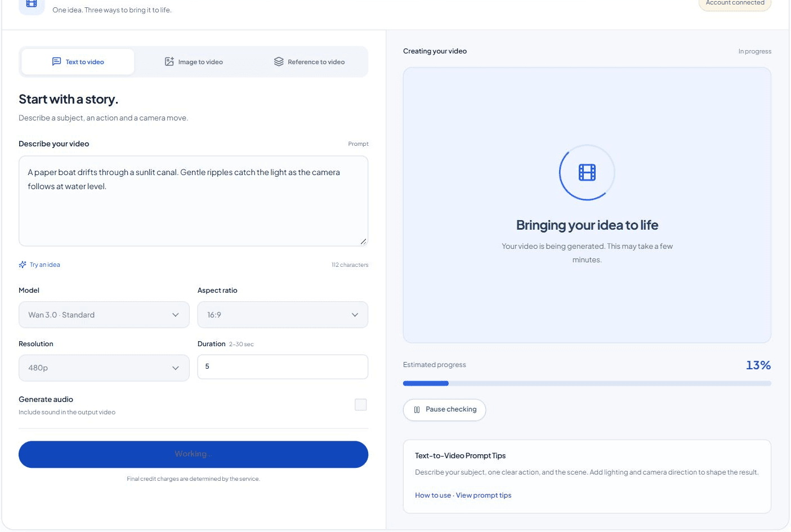Image resolution: width=791 pixels, height=532 pixels.
Task: Click the Text-to-Video Prompt Tips title
Action: tap(461, 456)
